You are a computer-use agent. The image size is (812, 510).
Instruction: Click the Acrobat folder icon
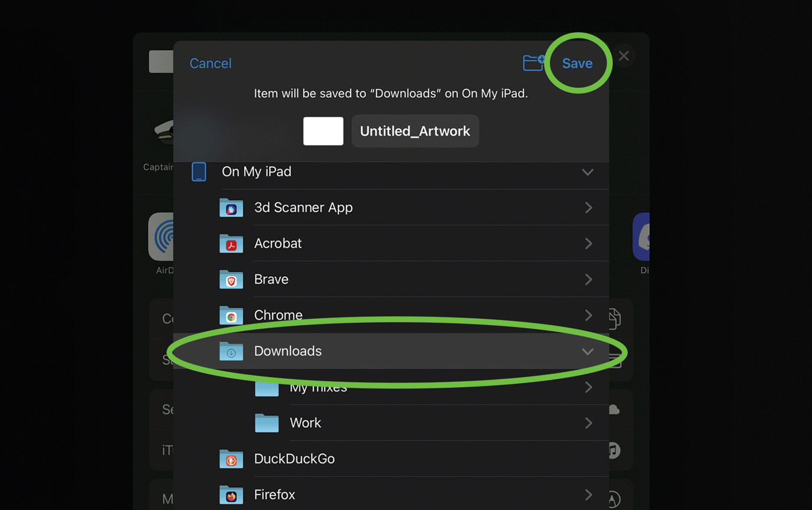[231, 244]
